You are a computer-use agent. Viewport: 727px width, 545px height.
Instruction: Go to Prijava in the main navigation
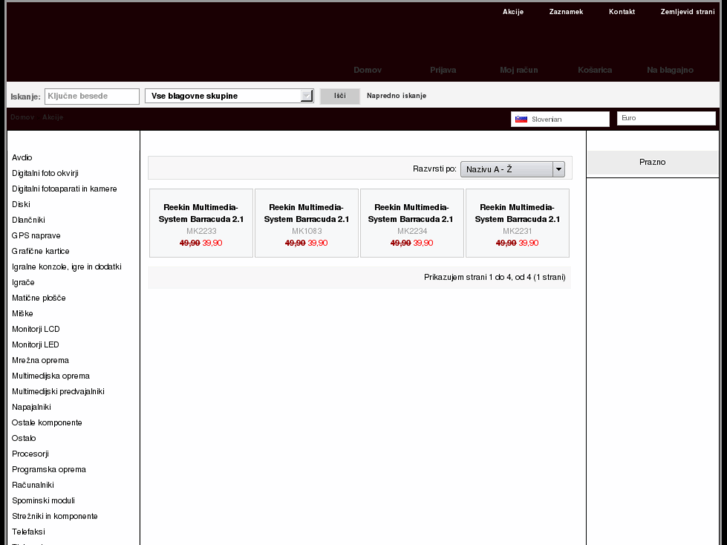(x=443, y=70)
